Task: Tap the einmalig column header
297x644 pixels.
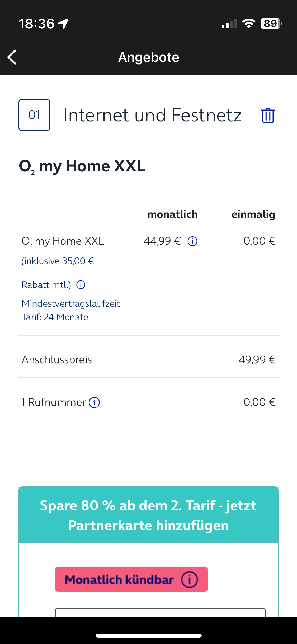Action: pyautogui.click(x=253, y=214)
